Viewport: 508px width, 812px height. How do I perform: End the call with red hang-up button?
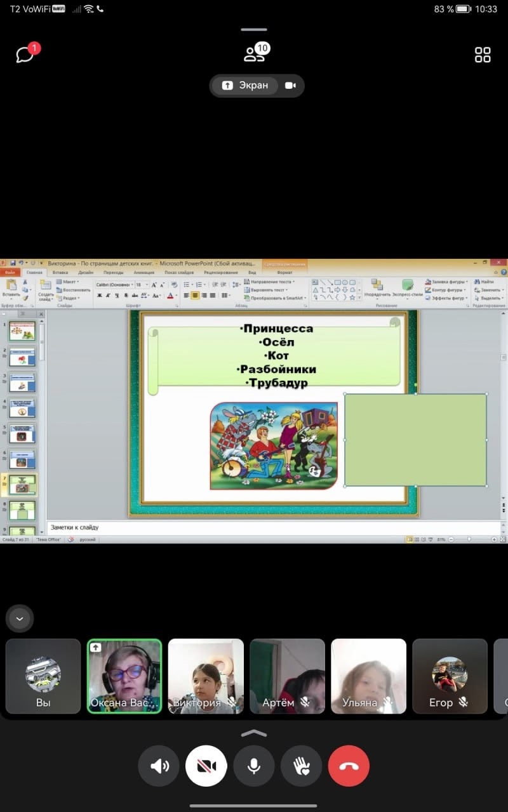(349, 766)
